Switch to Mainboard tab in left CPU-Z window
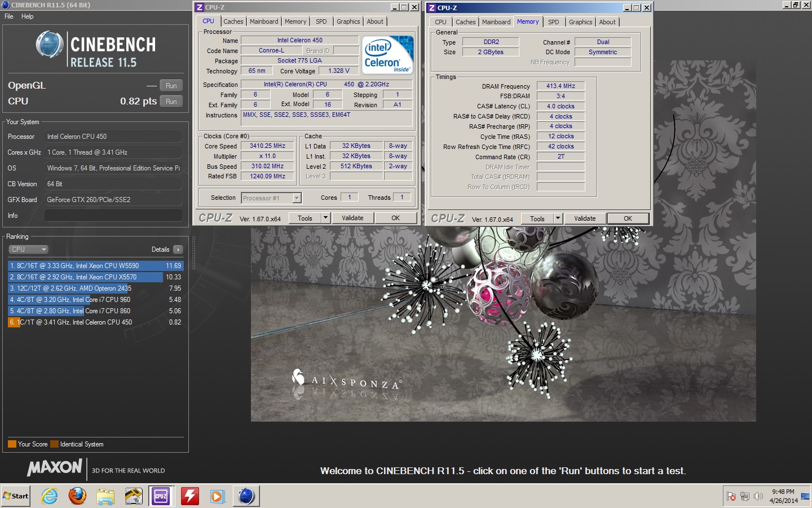The image size is (812, 508). [264, 21]
